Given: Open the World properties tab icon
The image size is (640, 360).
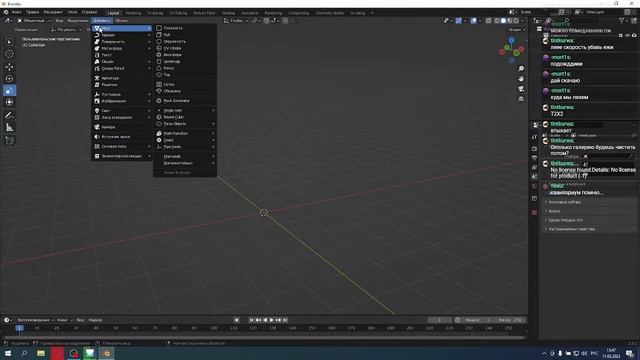Looking at the screenshot, I should tap(534, 186).
